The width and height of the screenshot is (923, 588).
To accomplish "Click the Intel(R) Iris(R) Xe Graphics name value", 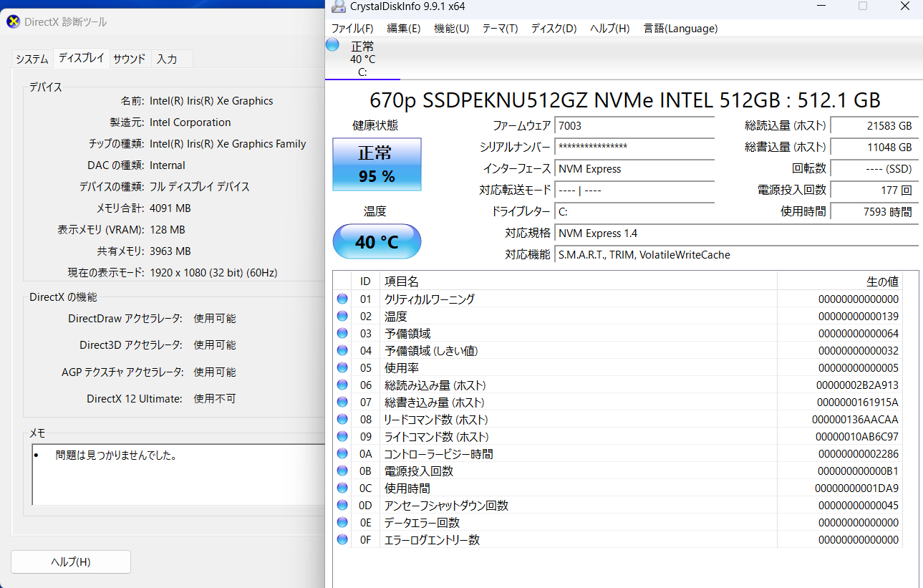I will [211, 101].
